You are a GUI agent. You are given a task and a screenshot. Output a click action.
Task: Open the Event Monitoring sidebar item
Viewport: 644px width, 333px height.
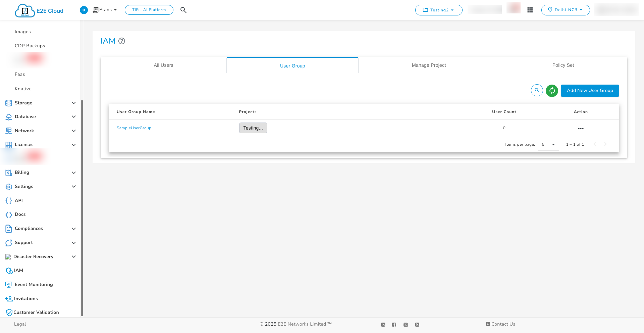click(34, 284)
